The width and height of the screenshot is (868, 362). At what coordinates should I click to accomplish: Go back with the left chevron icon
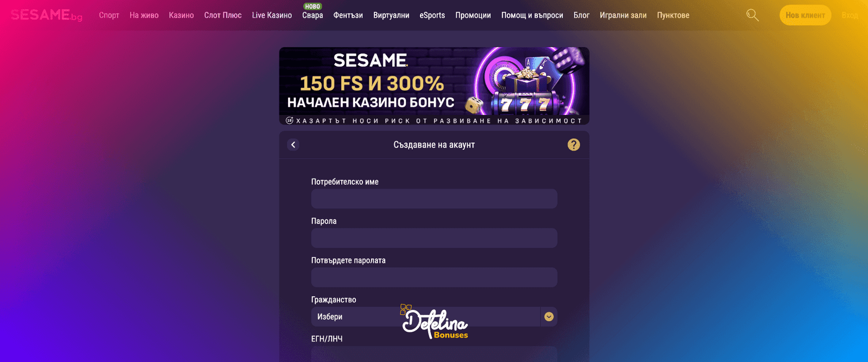pos(293,144)
